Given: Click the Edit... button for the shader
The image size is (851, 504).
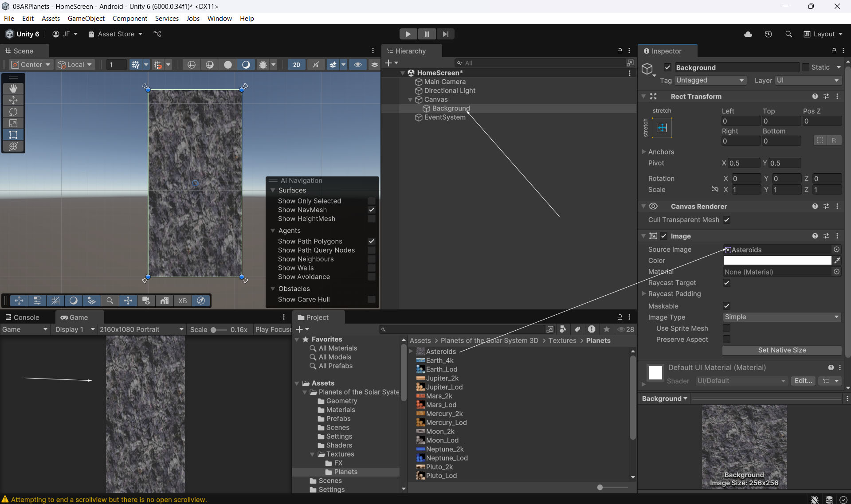Looking at the screenshot, I should click(803, 381).
